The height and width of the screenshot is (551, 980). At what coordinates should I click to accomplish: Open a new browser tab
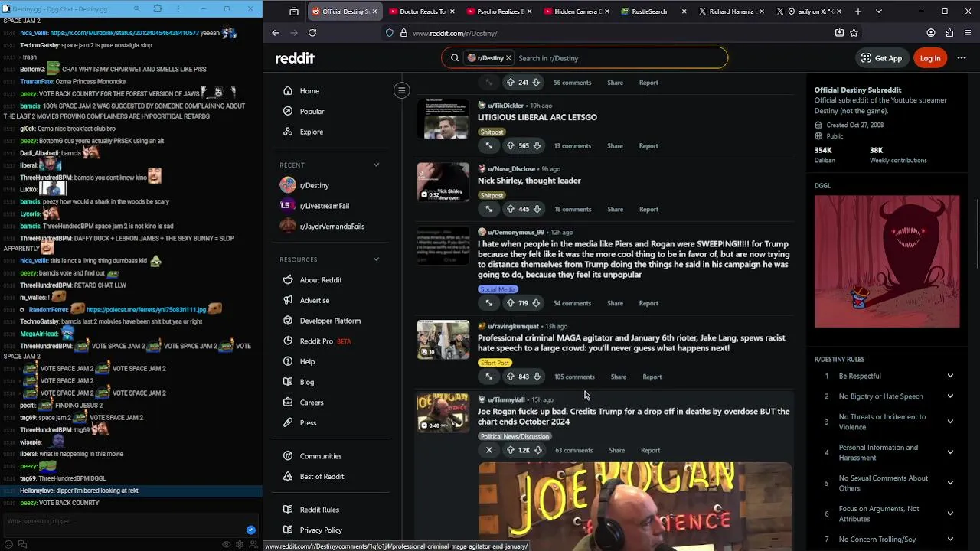pos(858,11)
